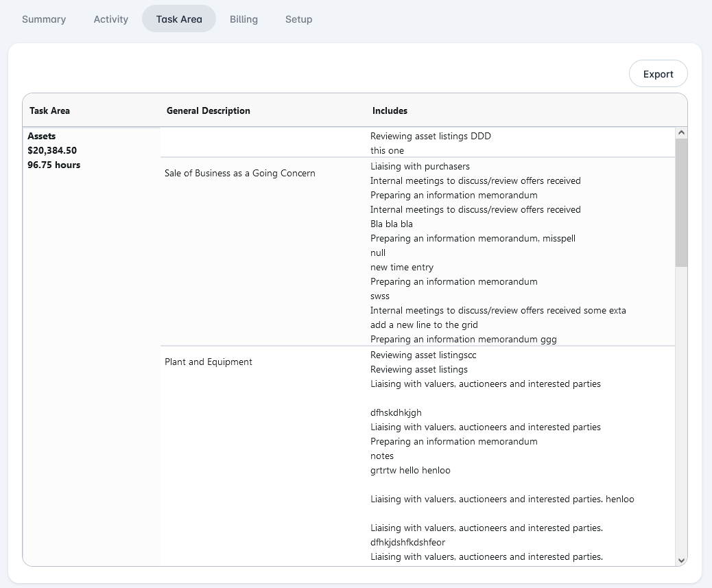Go to the Billing tab
712x588 pixels.
tap(244, 19)
